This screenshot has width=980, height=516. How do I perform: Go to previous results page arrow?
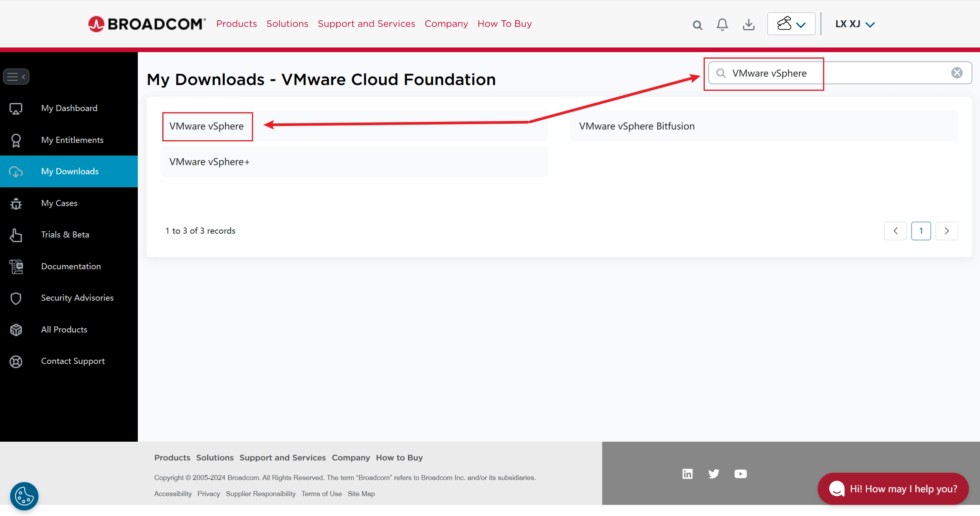(x=895, y=231)
